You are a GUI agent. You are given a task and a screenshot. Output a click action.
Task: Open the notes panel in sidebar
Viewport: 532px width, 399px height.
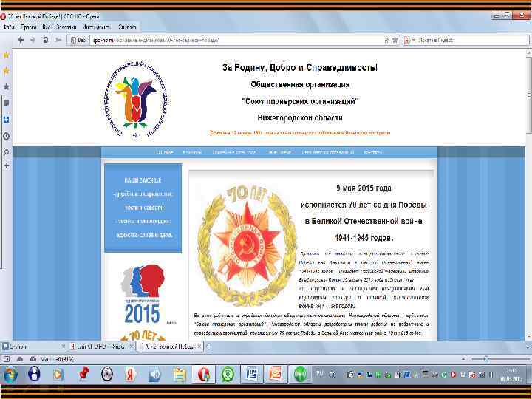tap(6, 103)
